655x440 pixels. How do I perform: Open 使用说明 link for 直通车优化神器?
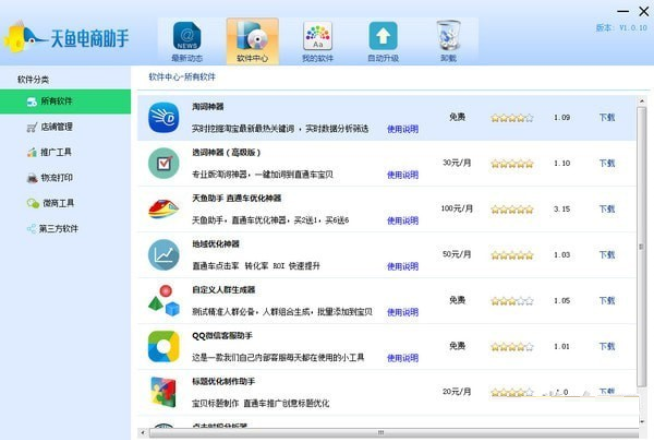(403, 221)
